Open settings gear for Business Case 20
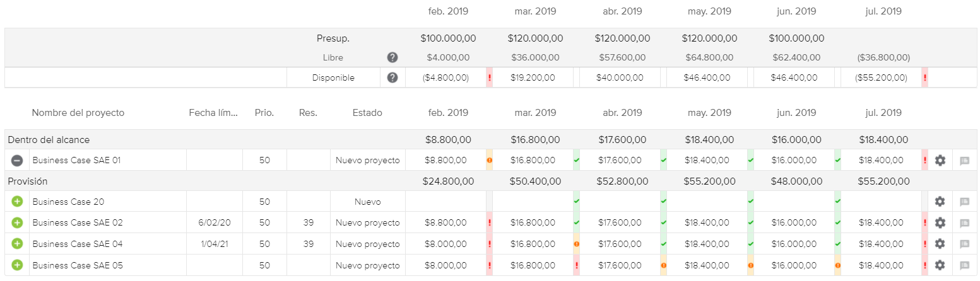The height and width of the screenshot is (281, 980). click(940, 202)
